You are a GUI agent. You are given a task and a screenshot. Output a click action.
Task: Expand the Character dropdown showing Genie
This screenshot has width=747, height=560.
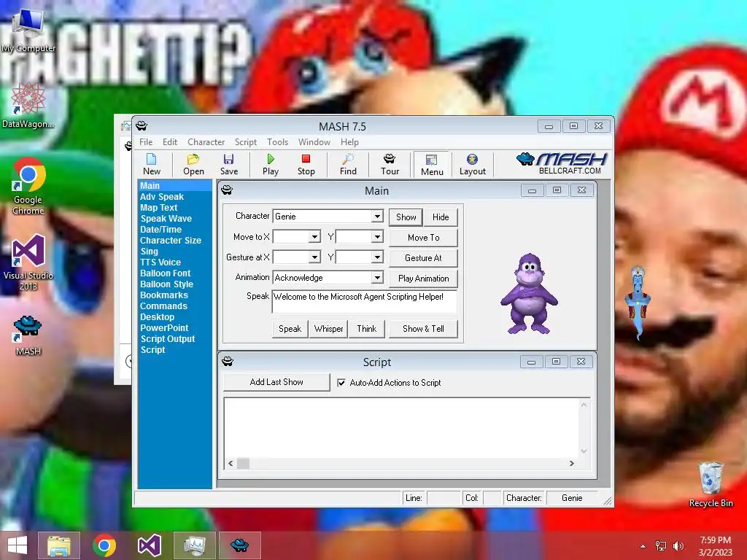click(377, 216)
